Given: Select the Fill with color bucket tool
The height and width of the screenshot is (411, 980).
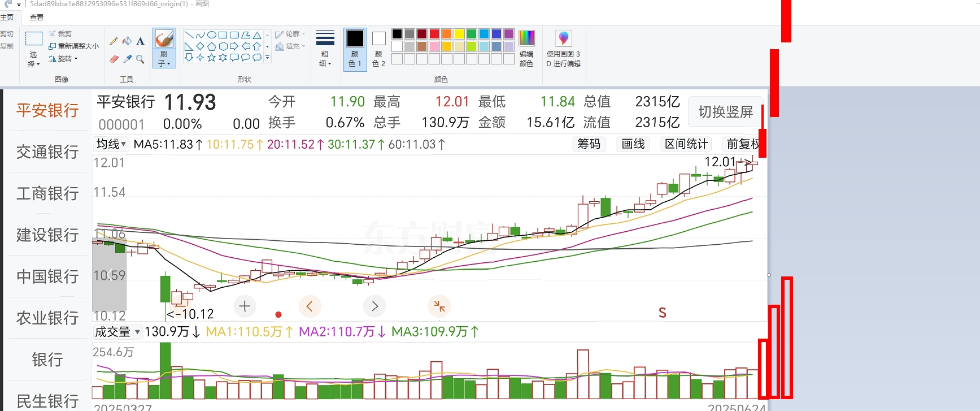Looking at the screenshot, I should pos(127,41).
